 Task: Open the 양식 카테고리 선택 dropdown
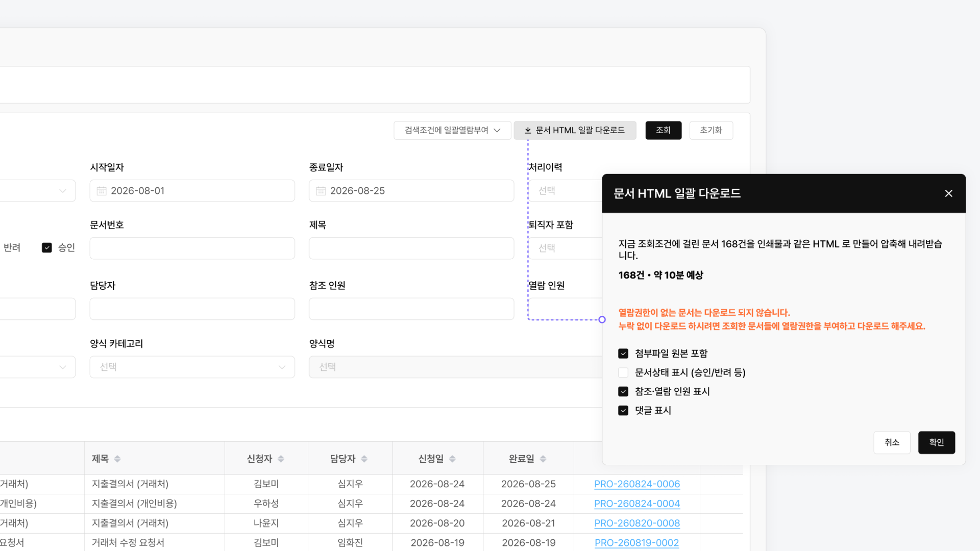(x=192, y=367)
